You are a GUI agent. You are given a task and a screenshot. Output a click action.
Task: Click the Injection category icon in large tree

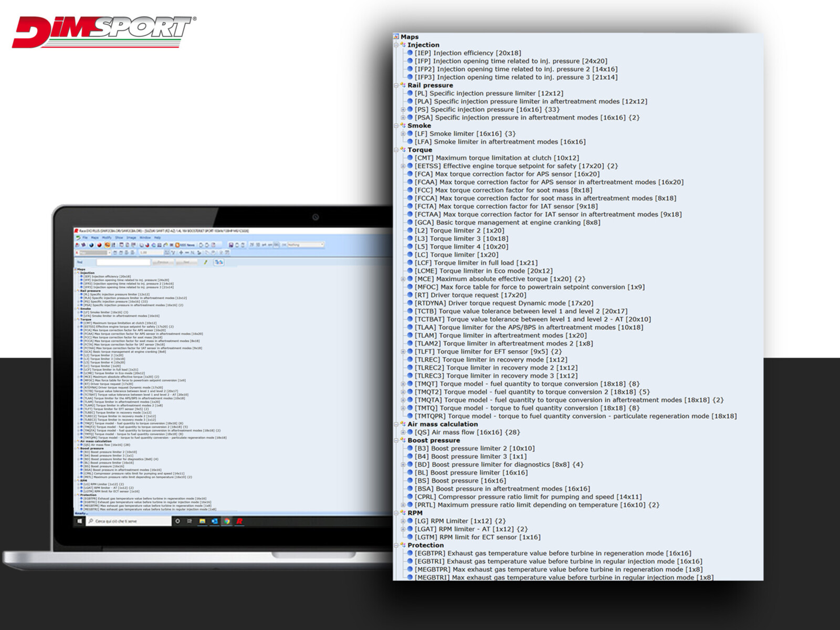pyautogui.click(x=403, y=45)
